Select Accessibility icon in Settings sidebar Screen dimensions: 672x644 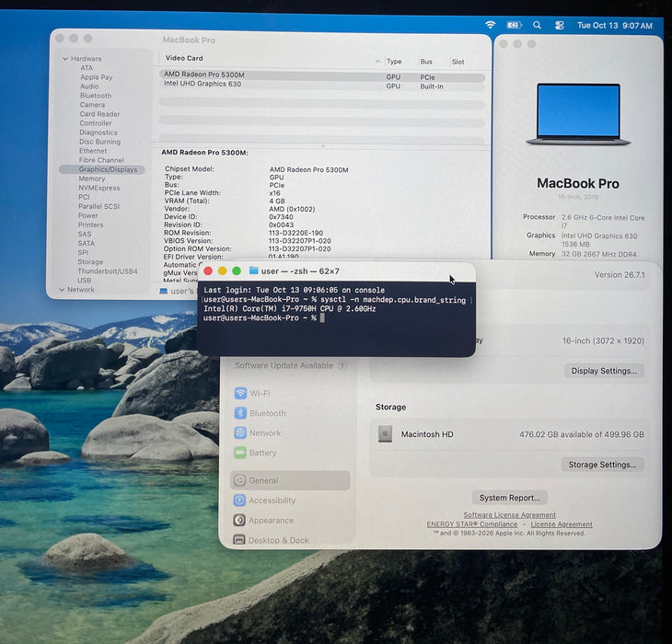point(239,500)
